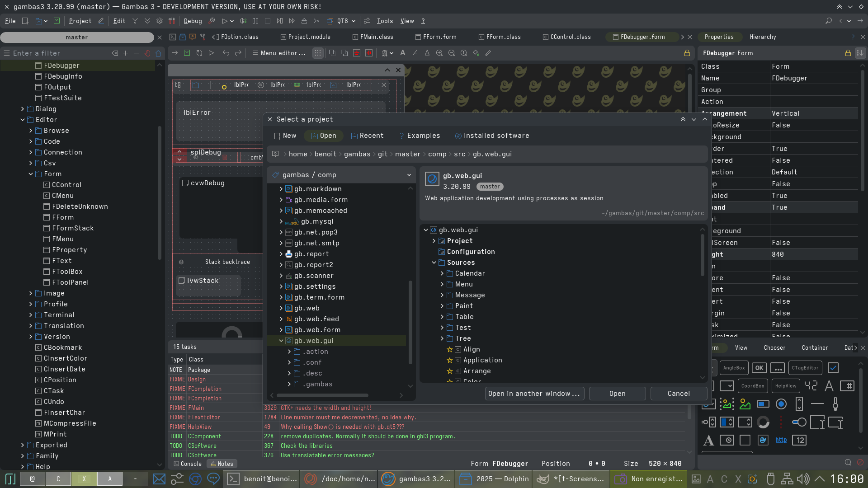Switch to the Hierarchy tab
The image size is (868, 488).
[763, 37]
